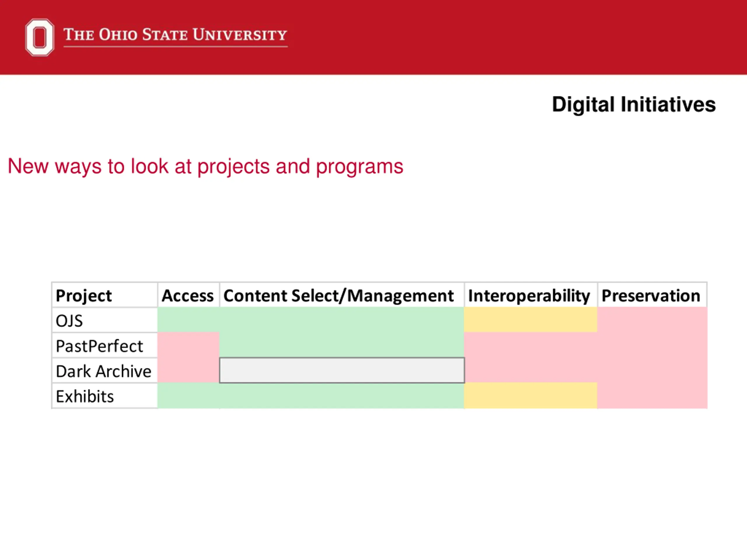
Task: Click the Ohio State block O logo
Action: (x=39, y=37)
